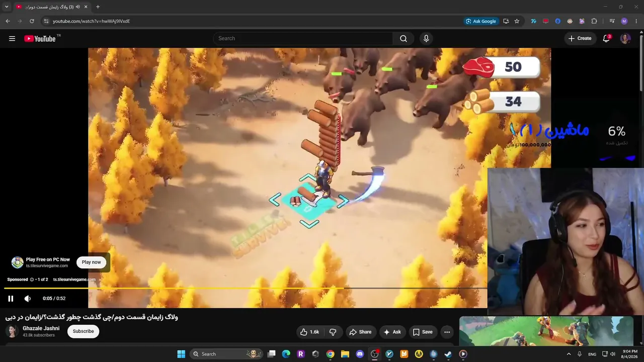Viewport: 644px width, 362px height.
Task: Focus the Windows taskbar search box
Action: (226, 354)
